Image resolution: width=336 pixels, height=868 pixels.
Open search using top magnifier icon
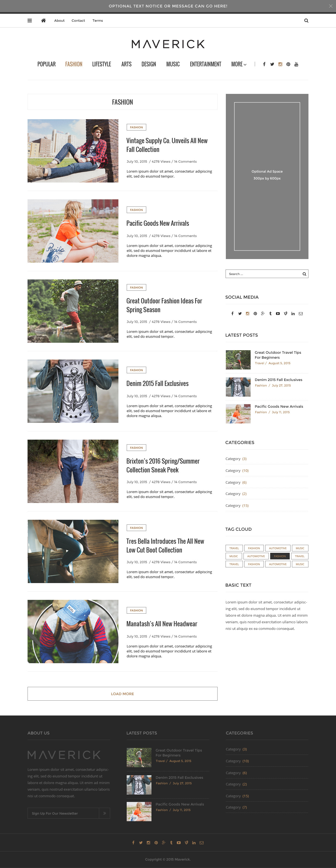306,21
